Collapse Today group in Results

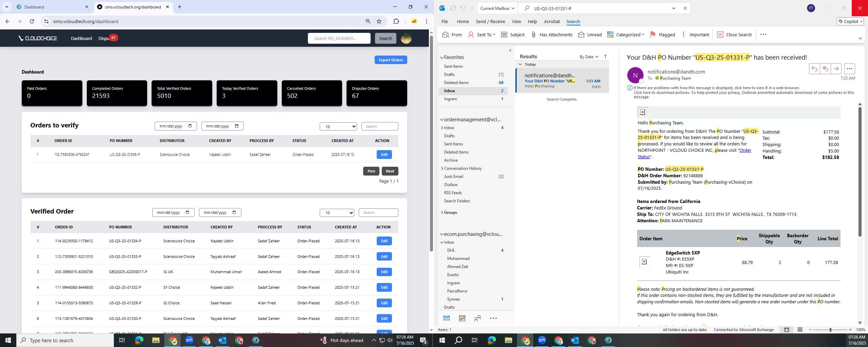tap(520, 64)
